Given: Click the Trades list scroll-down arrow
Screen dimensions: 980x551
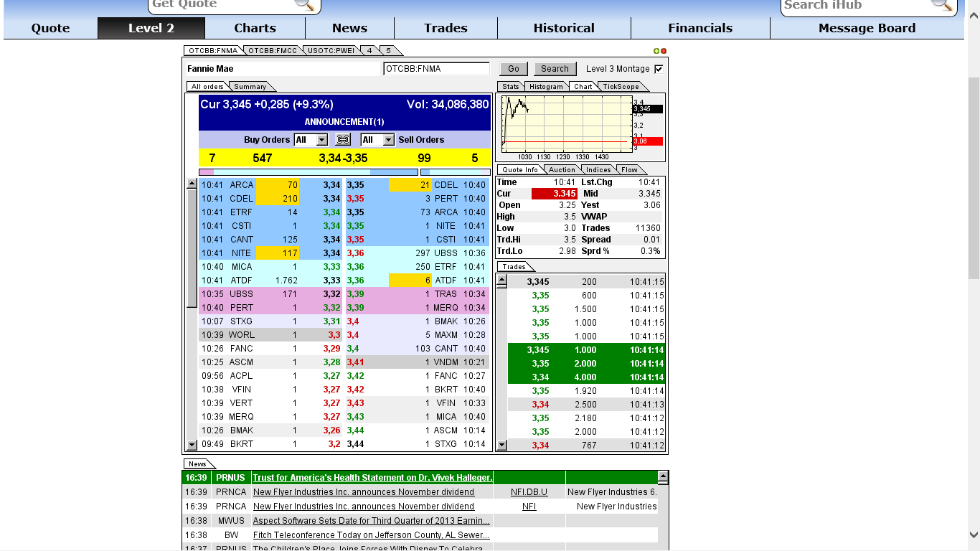Looking at the screenshot, I should pos(501,445).
